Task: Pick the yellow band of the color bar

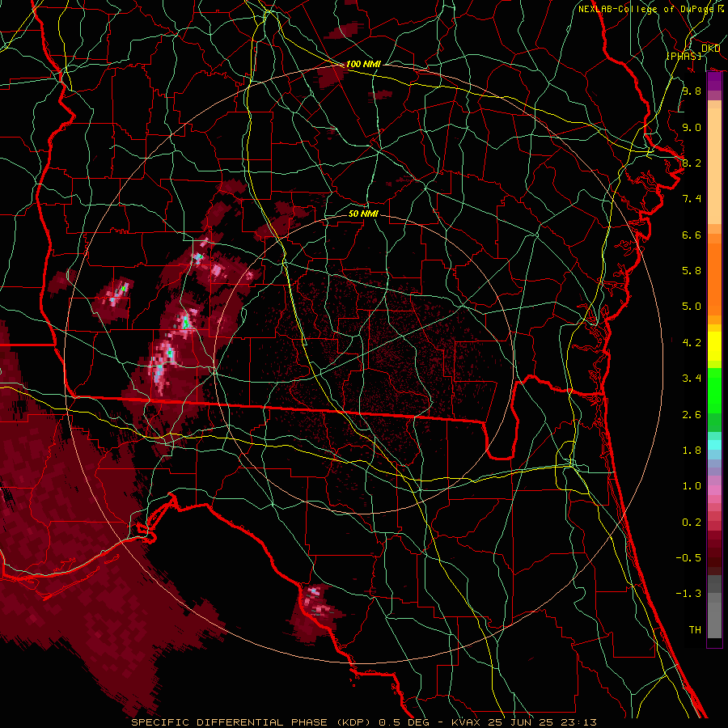Action: point(714,346)
